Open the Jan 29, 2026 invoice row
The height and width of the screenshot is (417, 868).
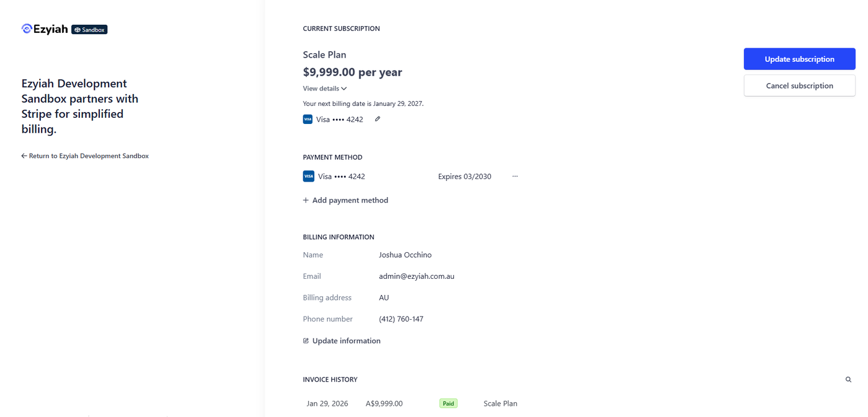point(327,403)
